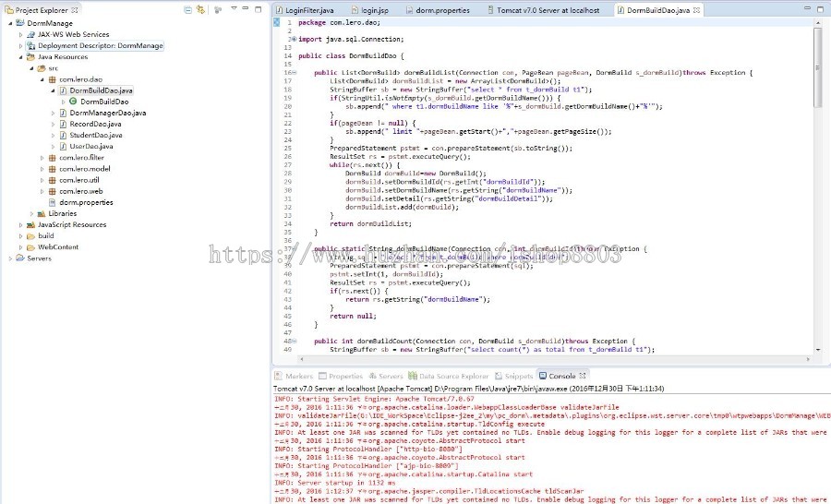Open the Markers view tab
The height and width of the screenshot is (504, 831).
tap(295, 376)
